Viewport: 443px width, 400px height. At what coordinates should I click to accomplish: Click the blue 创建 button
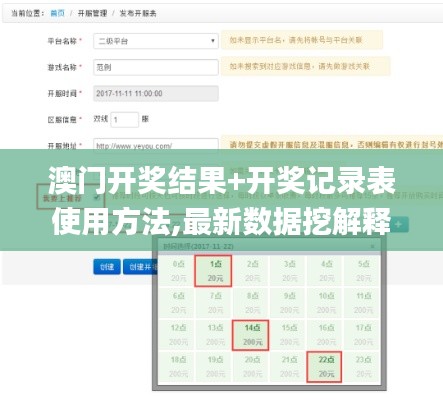[x=107, y=267]
